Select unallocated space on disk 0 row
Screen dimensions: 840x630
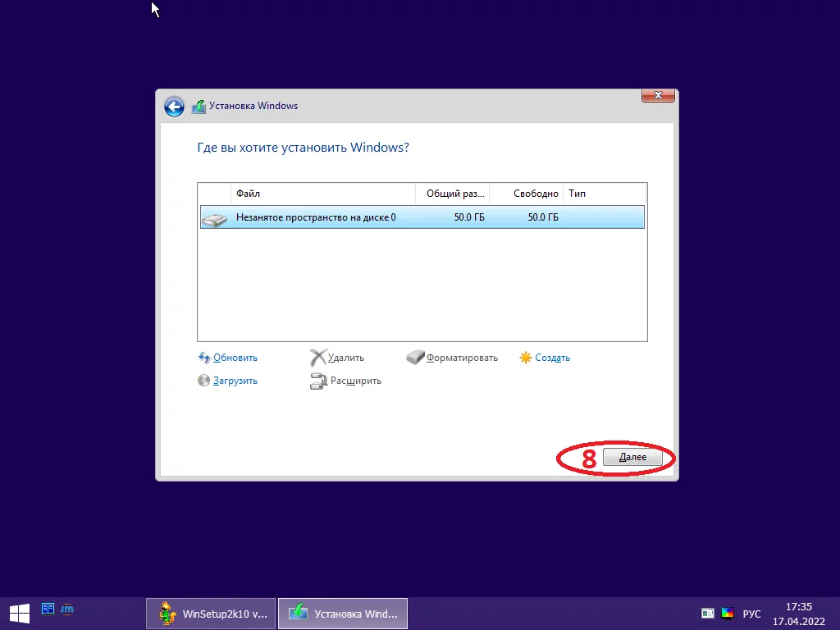point(422,217)
